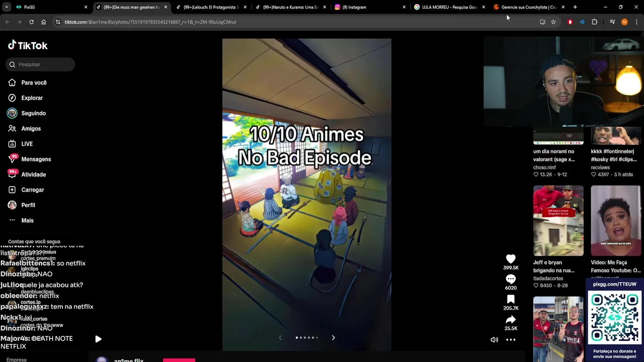Open Jeff e bryan brigando video

coord(558,221)
